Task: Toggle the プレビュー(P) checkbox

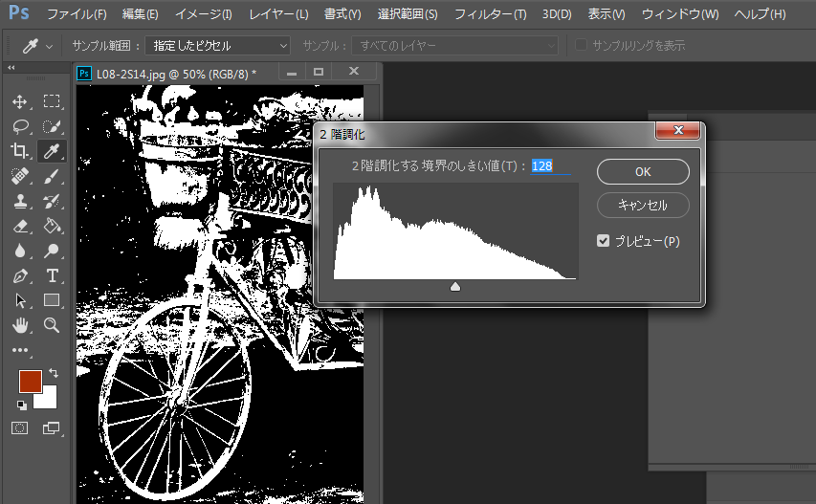Action: [604, 241]
